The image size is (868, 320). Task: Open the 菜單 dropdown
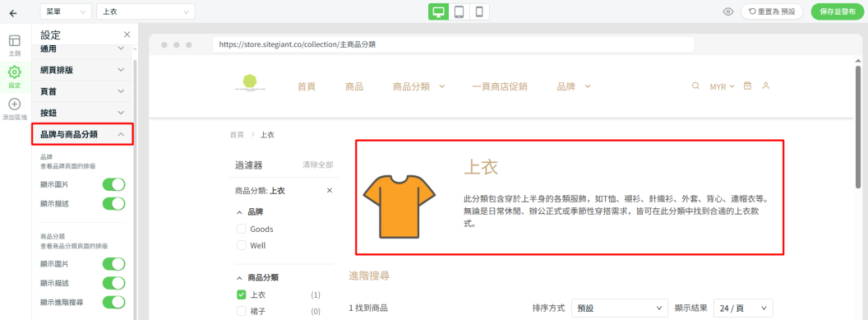point(66,12)
